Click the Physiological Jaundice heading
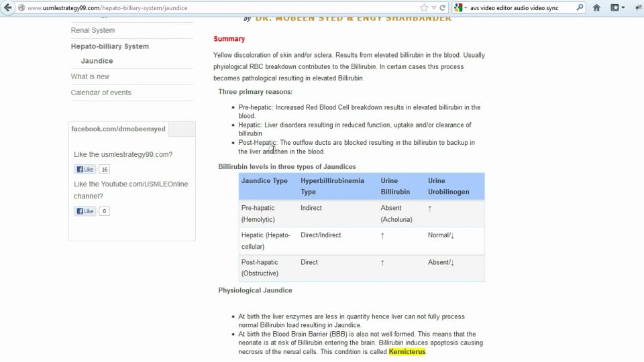The height and width of the screenshot is (362, 644). pyautogui.click(x=255, y=290)
